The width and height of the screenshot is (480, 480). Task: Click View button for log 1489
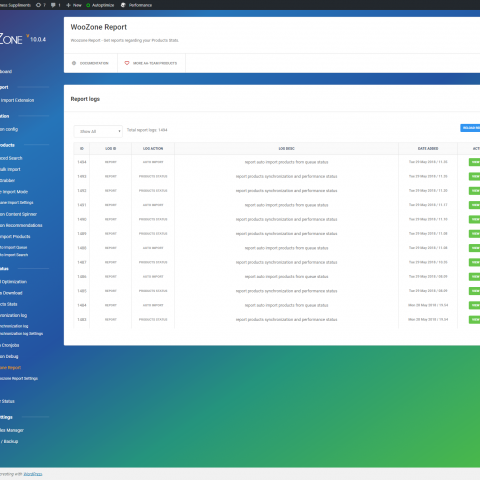pyautogui.click(x=475, y=234)
